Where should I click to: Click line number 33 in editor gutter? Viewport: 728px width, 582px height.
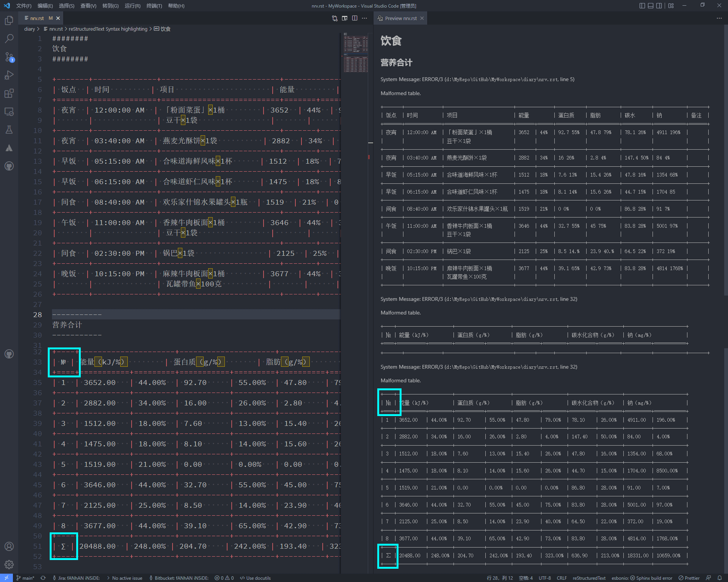tap(37, 362)
